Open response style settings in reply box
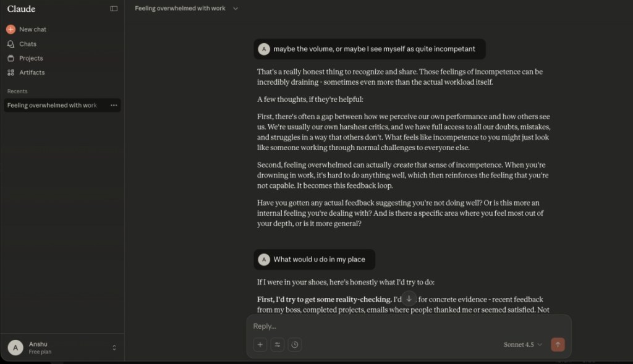Screen dimensions: 633x364 pos(277,344)
